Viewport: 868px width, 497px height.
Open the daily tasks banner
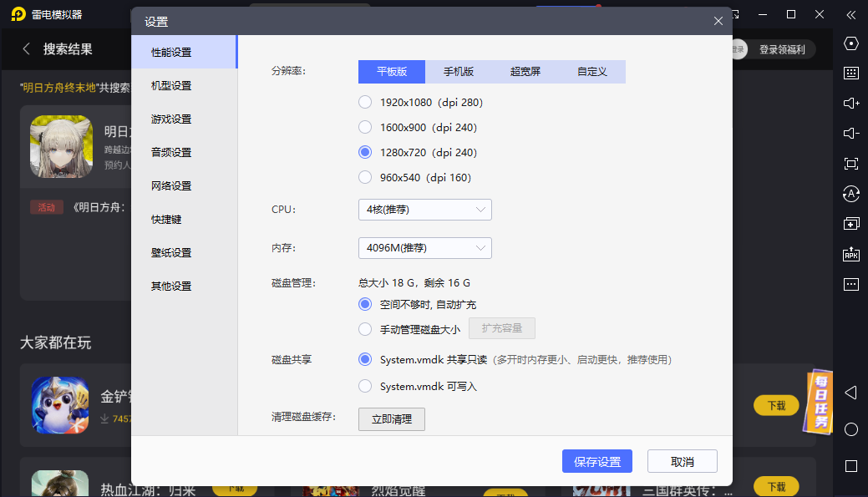coord(819,403)
